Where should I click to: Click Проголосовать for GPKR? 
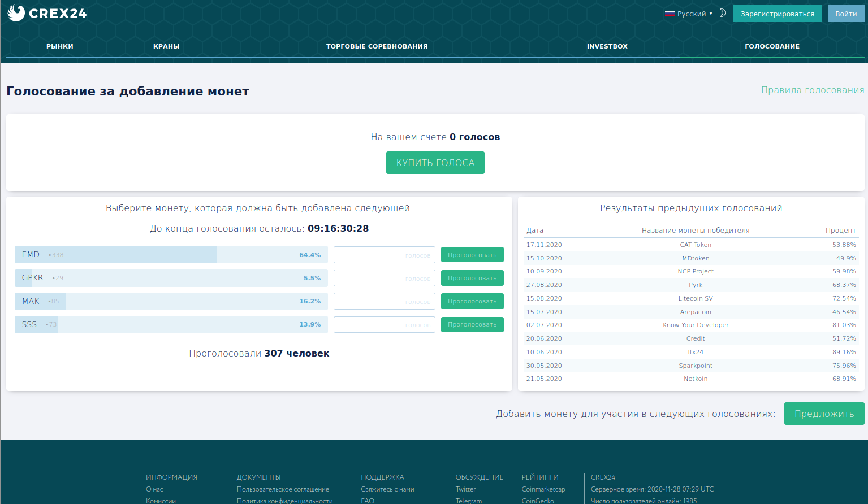pos(472,278)
